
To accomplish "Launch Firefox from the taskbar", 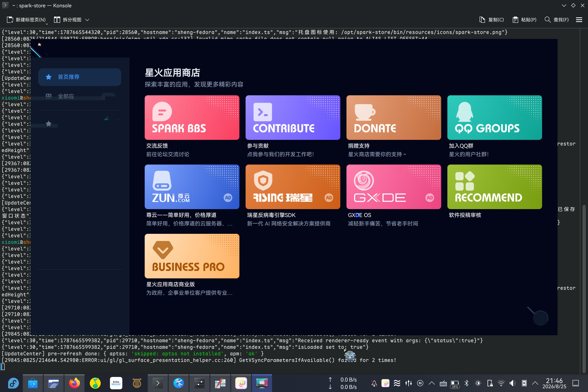I will point(74,383).
